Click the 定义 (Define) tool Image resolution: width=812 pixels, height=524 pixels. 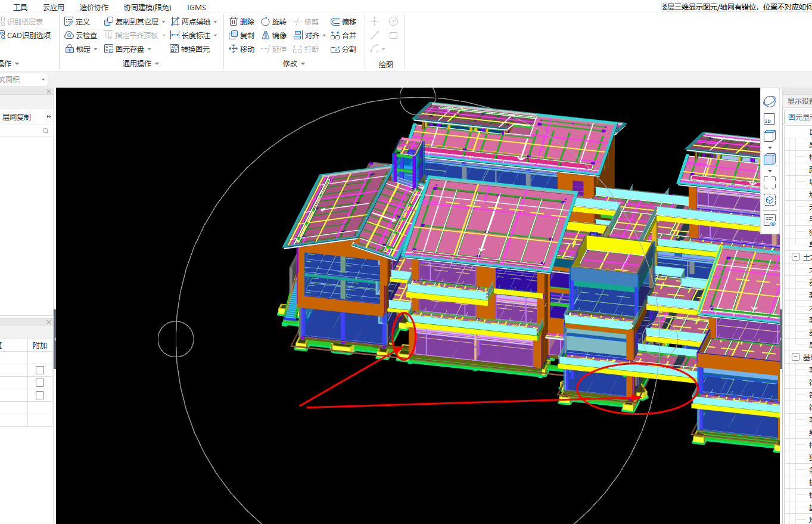click(77, 21)
